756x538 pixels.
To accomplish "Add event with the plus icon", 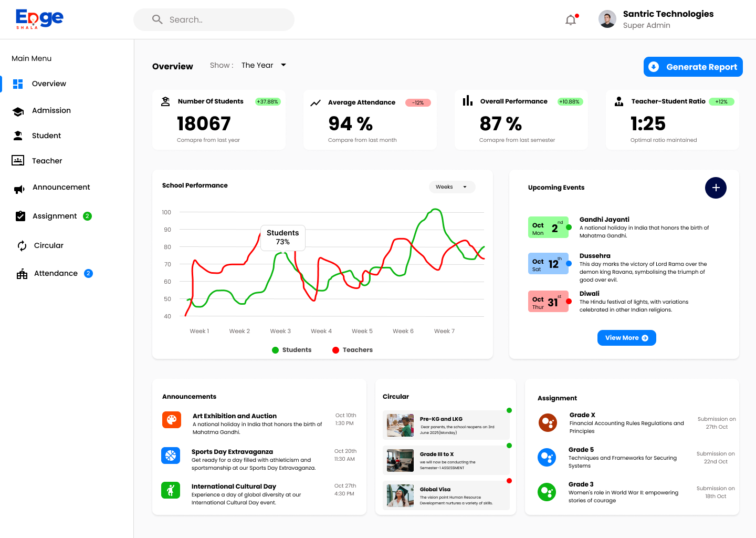I will 716,188.
